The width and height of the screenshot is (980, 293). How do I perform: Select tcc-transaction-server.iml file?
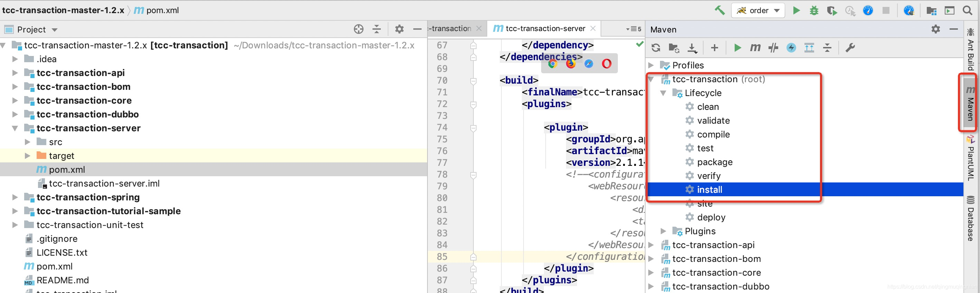[104, 183]
